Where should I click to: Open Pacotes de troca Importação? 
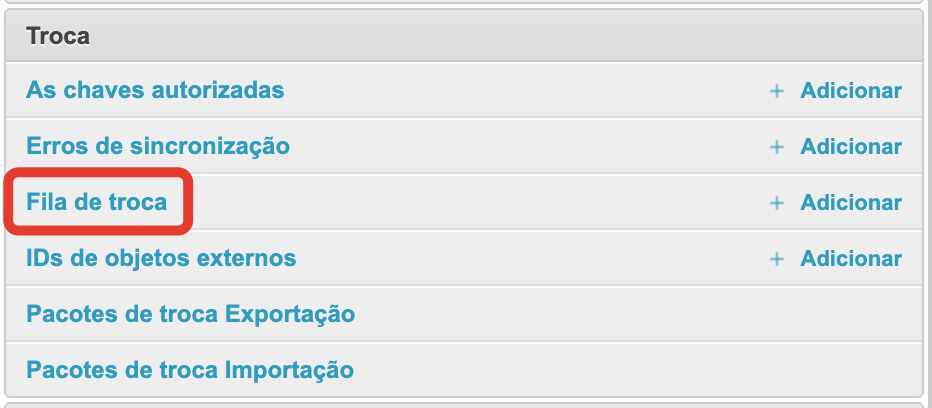click(190, 370)
